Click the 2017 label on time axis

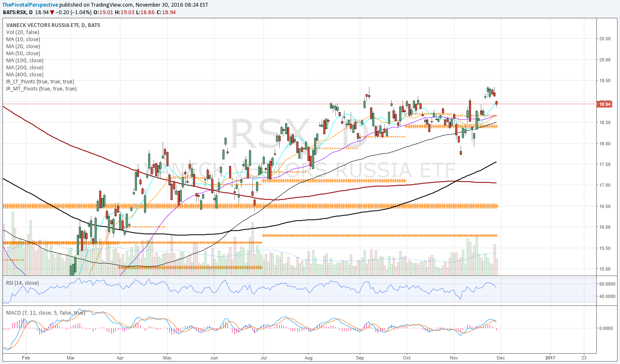coord(550,357)
